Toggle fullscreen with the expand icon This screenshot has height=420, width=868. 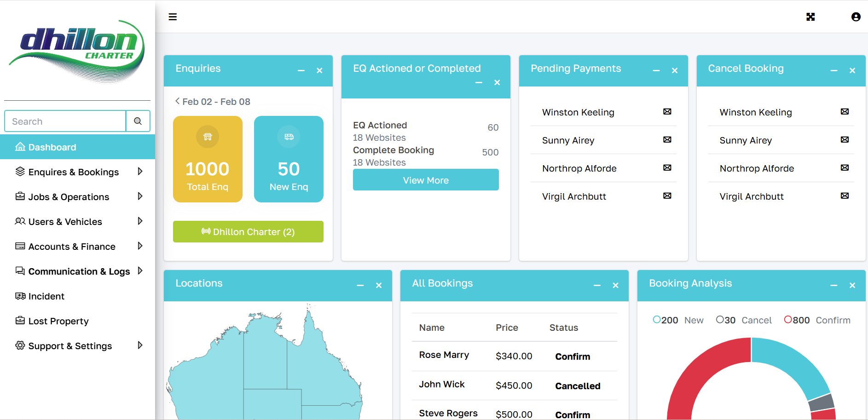coord(810,17)
